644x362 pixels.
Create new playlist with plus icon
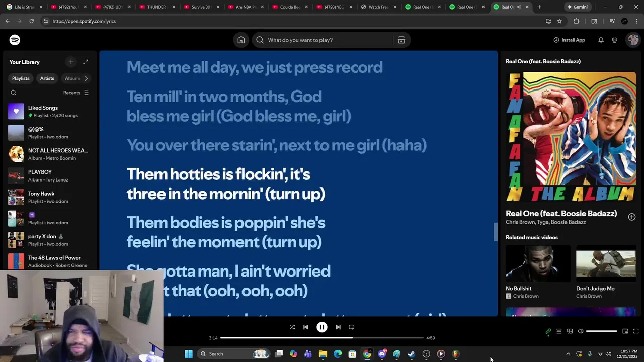pyautogui.click(x=71, y=62)
